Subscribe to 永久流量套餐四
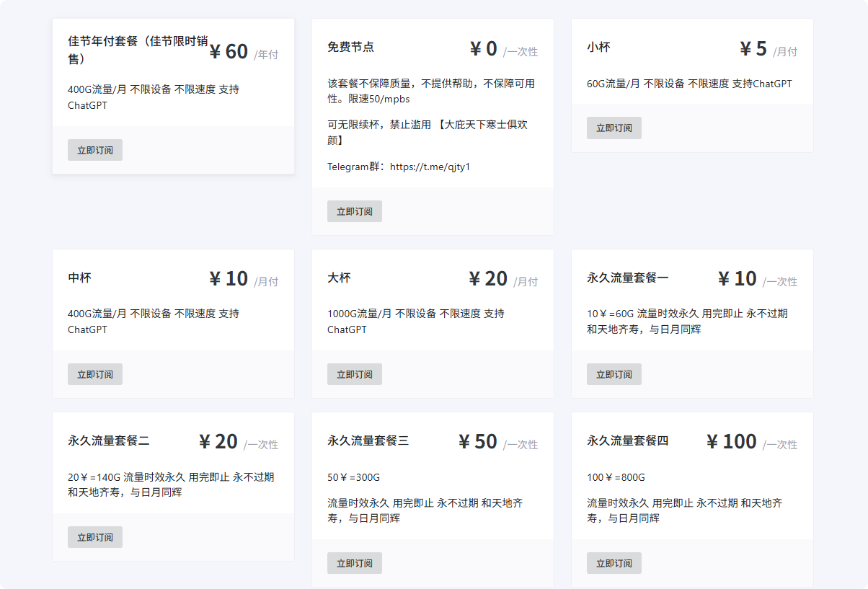 [614, 563]
